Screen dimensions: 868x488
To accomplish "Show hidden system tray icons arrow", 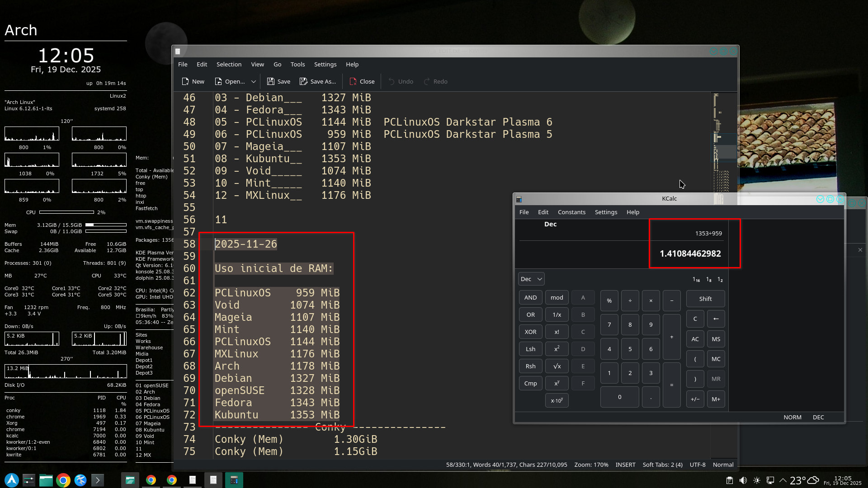I will 783,480.
